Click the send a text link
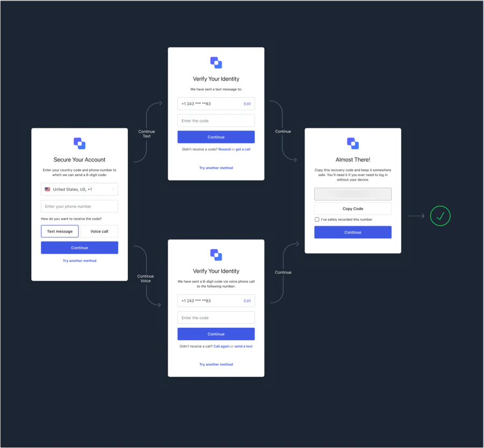The height and width of the screenshot is (448, 484). (x=243, y=346)
